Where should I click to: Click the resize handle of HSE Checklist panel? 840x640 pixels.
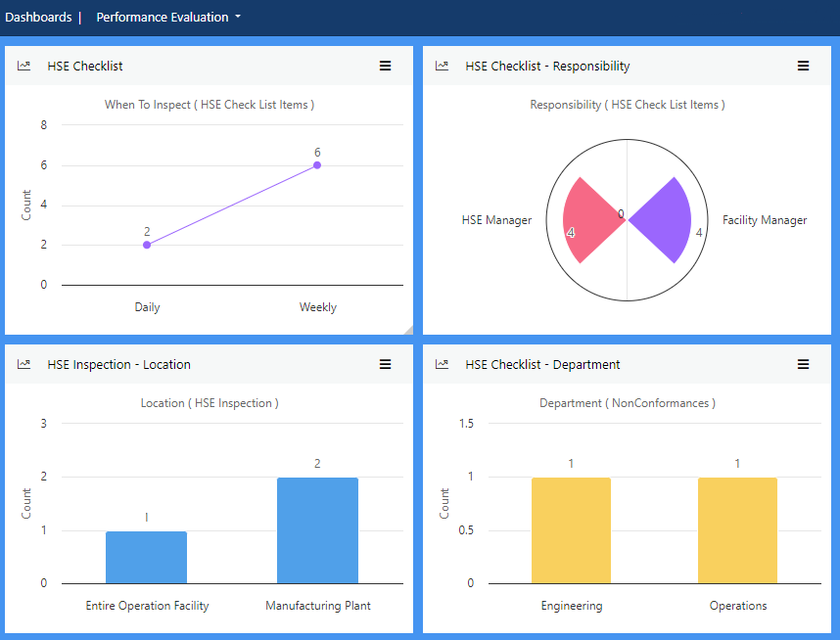409,330
